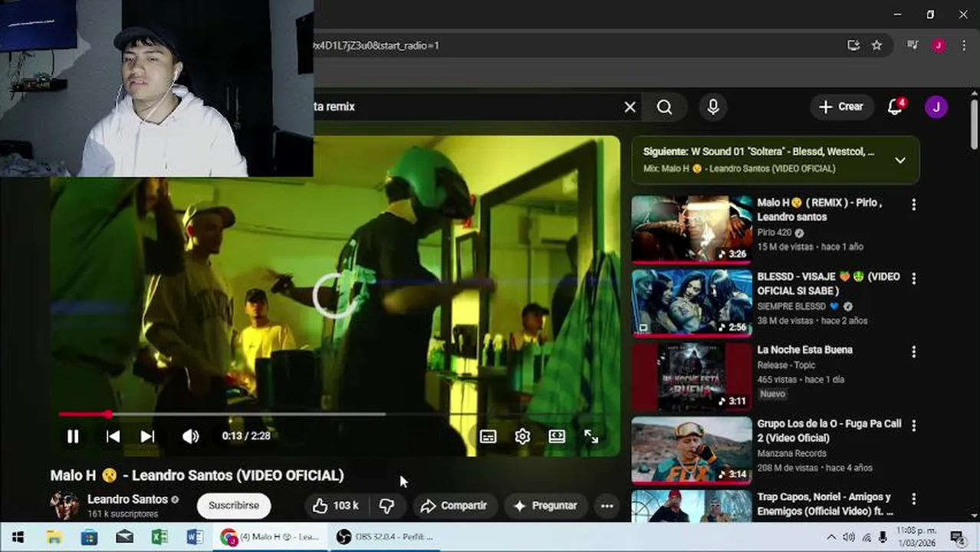Viewport: 980px width, 552px height.
Task: Open Word from taskbar
Action: pyautogui.click(x=195, y=537)
